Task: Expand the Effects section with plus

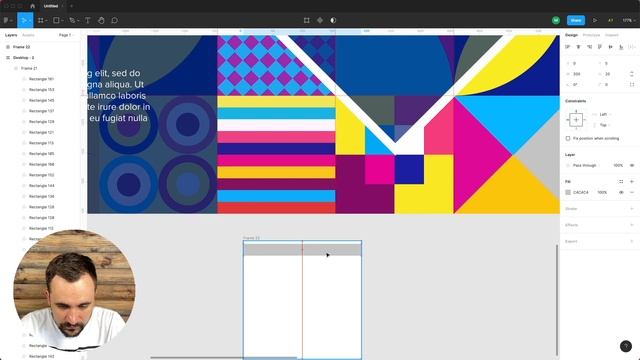Action: coord(632,225)
